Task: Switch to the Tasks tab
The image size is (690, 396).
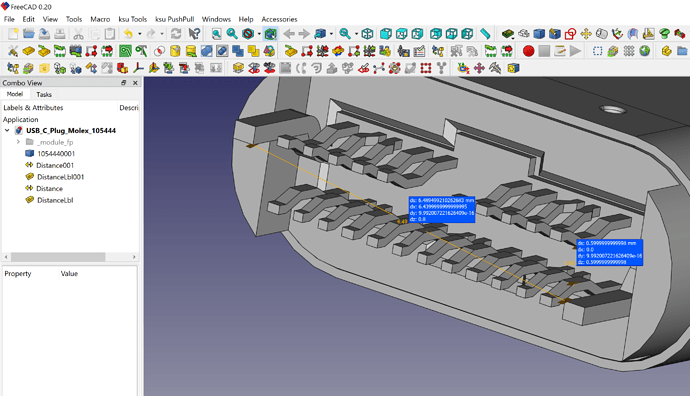Action: click(x=44, y=95)
